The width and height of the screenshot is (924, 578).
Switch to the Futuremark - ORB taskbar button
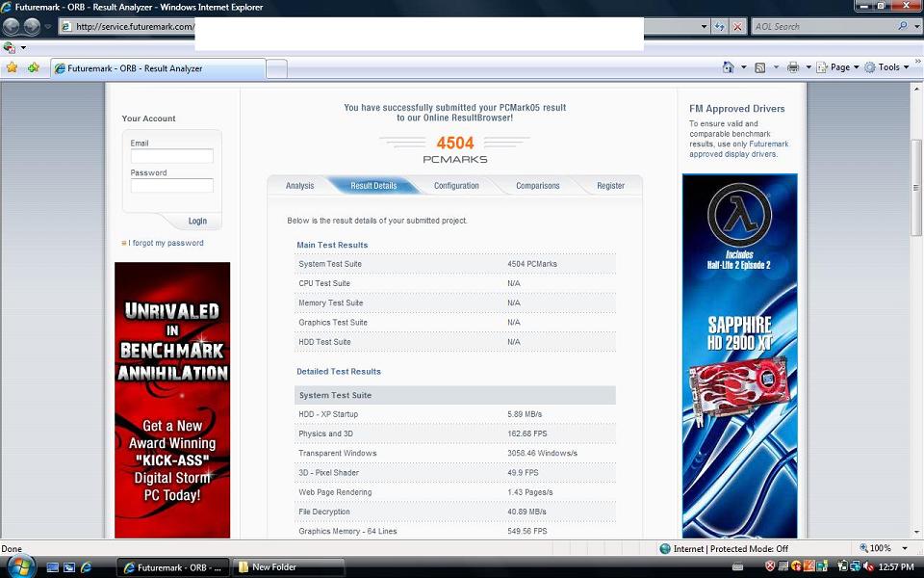coord(173,567)
